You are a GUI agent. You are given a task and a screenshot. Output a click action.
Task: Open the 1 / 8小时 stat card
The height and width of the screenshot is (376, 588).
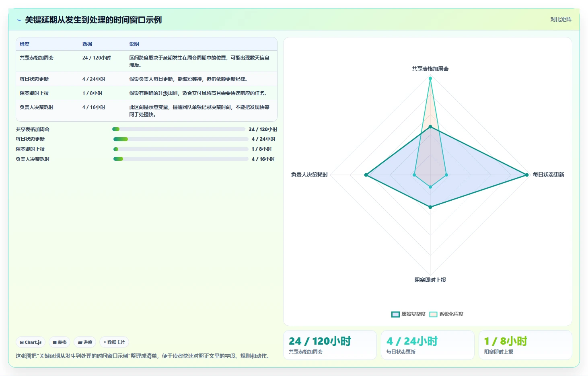pos(525,345)
